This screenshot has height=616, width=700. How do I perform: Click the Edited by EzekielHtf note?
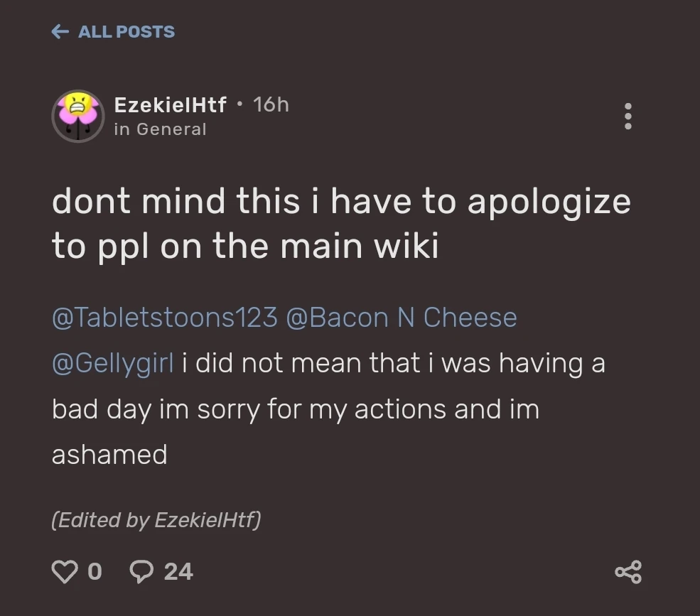[x=156, y=519]
